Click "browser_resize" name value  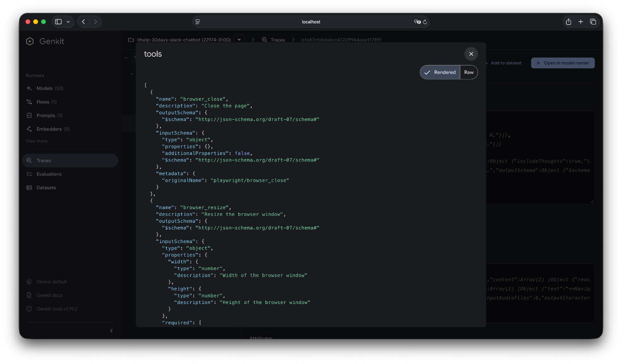tap(204, 207)
